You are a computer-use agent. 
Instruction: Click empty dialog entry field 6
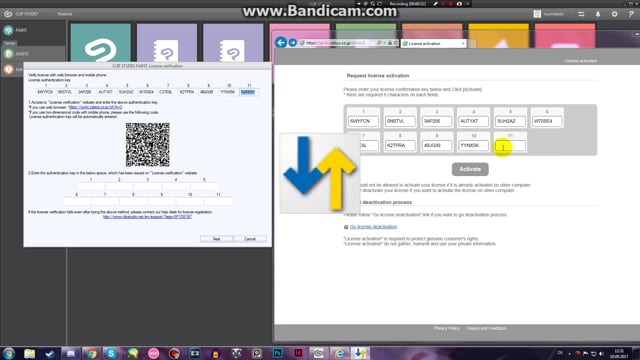pos(77,201)
